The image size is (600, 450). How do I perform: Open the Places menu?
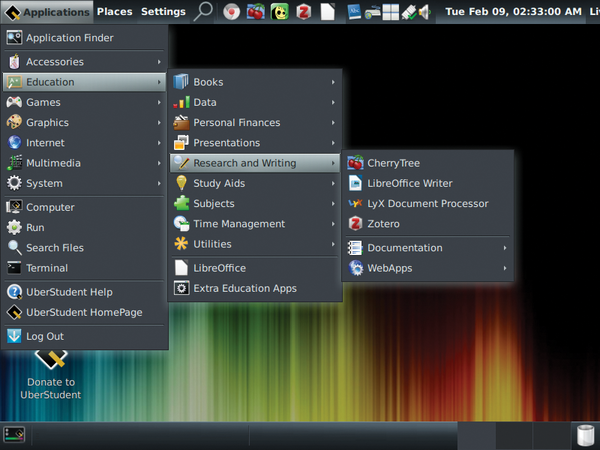point(114,12)
